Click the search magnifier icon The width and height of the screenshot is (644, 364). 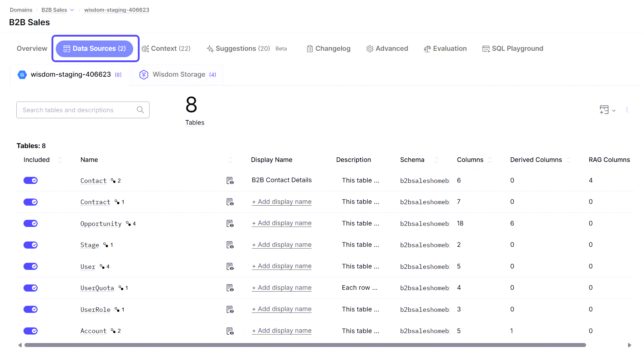tap(140, 110)
